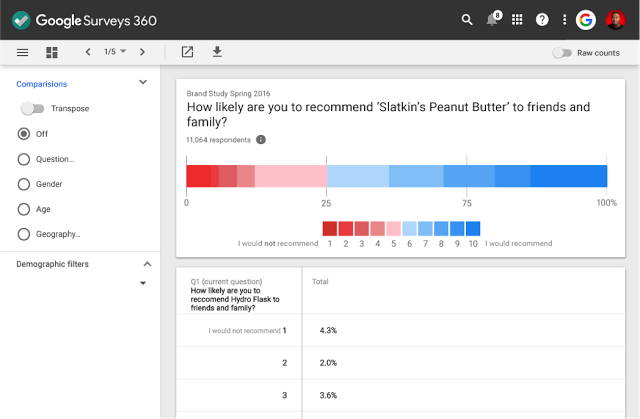640x419 pixels.
Task: Click legend swatch for rating 2
Action: pyautogui.click(x=346, y=228)
